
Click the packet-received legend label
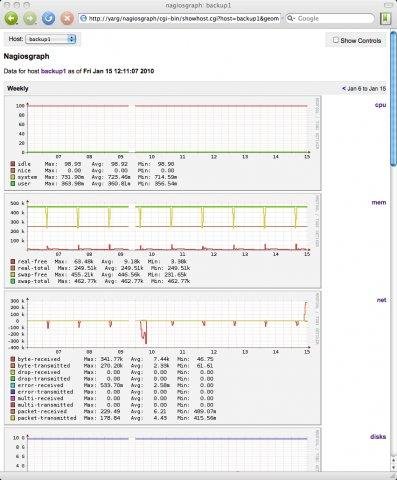42,411
